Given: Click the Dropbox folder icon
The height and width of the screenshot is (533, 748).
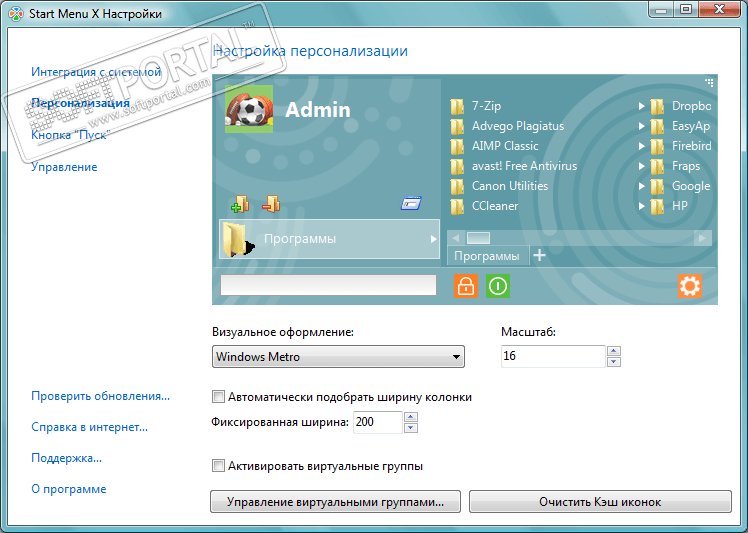Looking at the screenshot, I should 657,106.
